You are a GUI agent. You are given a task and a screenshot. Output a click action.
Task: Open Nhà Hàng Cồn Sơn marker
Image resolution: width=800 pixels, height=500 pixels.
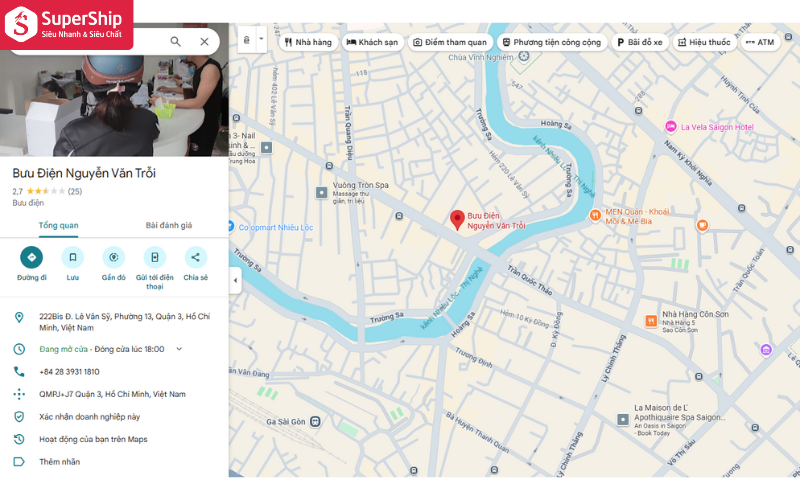point(651,320)
